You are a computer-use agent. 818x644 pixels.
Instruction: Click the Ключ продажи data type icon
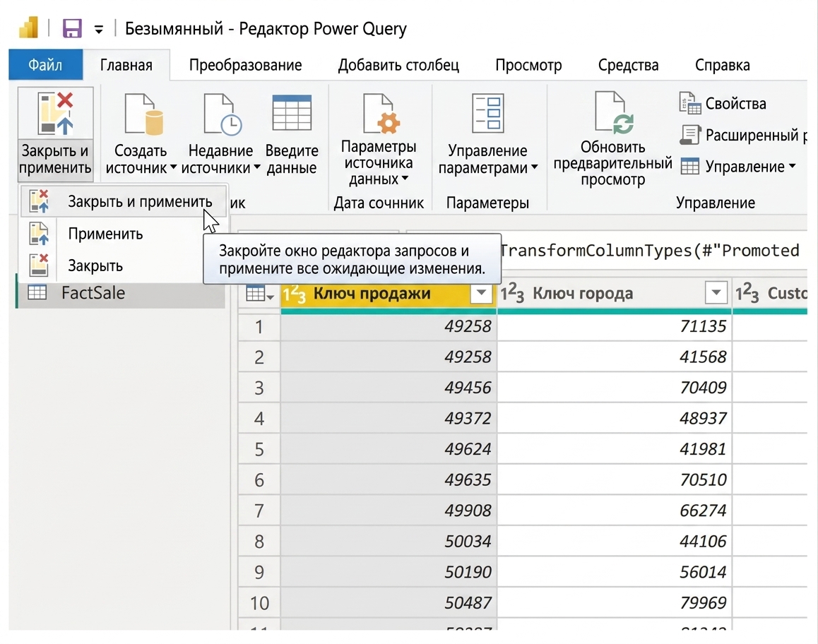pos(294,294)
